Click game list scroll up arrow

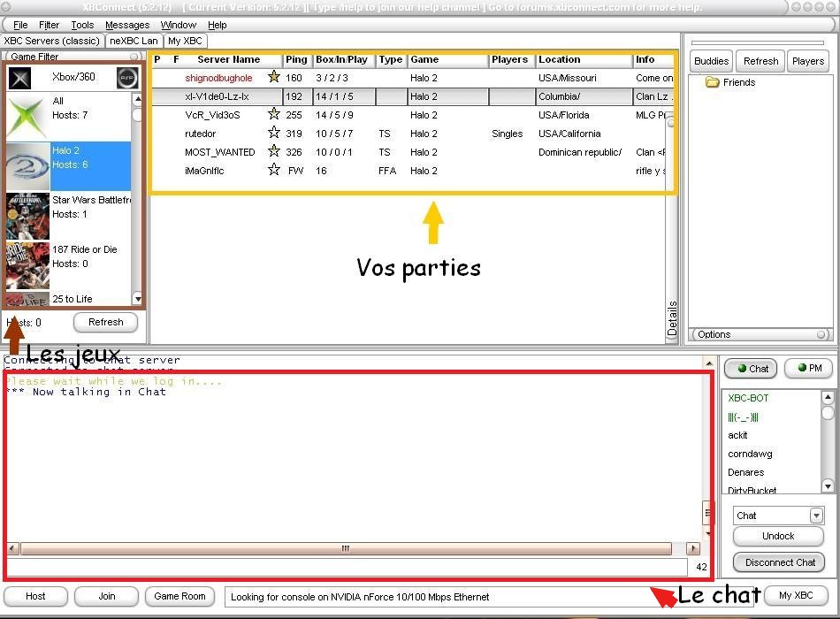137,99
